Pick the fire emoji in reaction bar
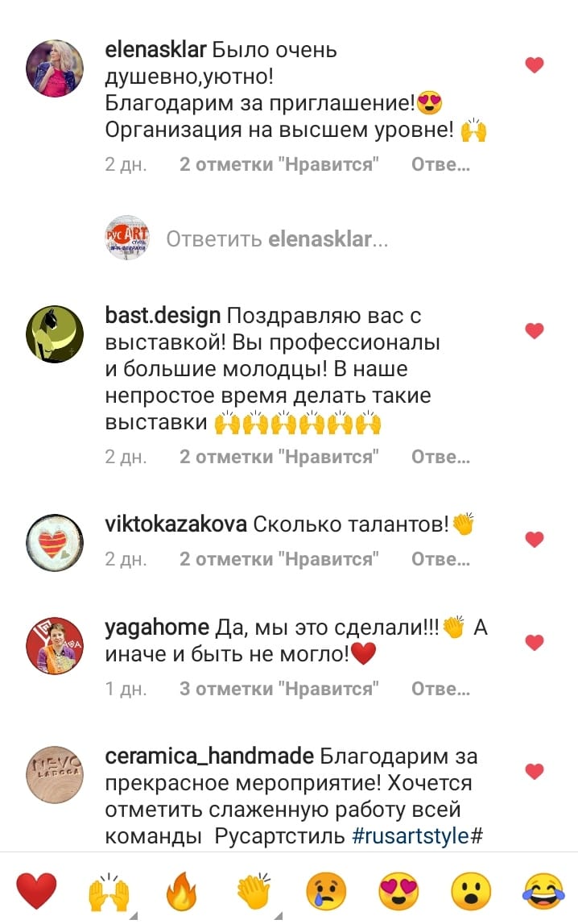578x924 pixels. pos(181,892)
